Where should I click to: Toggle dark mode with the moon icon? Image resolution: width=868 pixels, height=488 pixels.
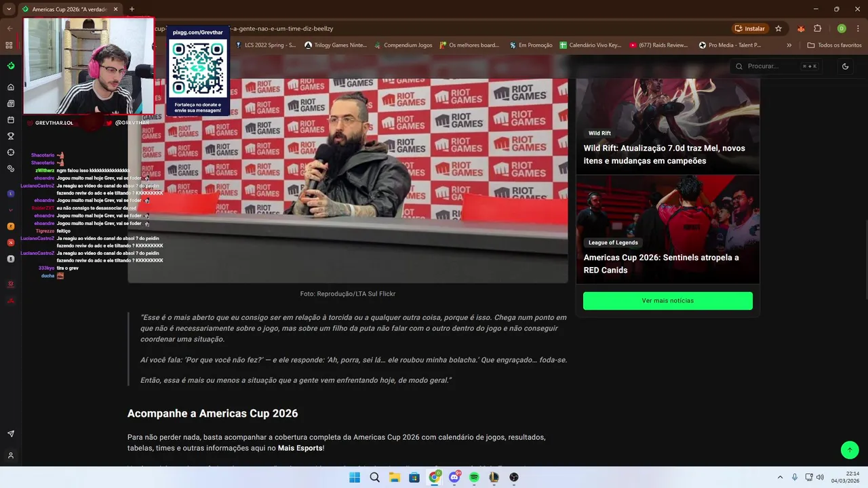click(845, 66)
